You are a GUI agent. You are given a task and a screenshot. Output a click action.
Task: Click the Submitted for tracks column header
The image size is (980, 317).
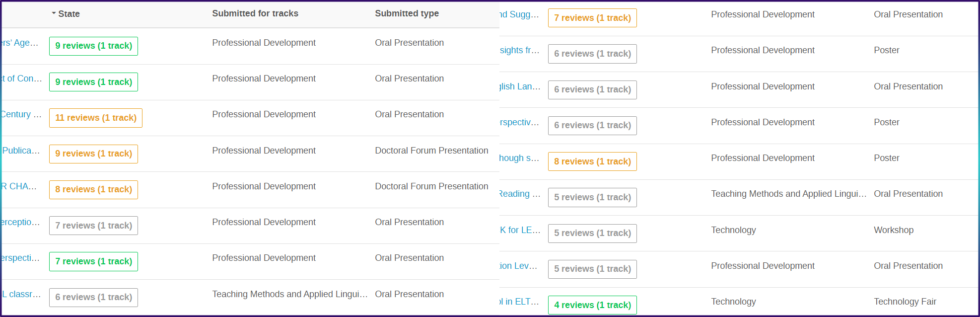pyautogui.click(x=255, y=13)
